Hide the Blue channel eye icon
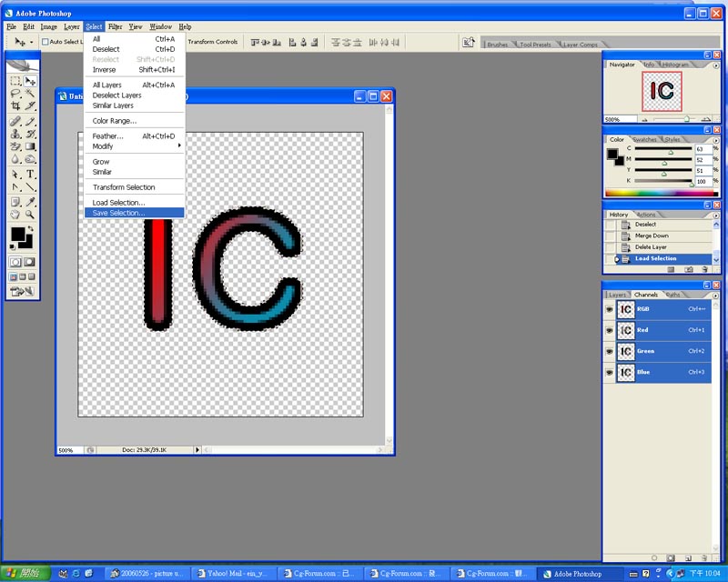 coord(609,372)
